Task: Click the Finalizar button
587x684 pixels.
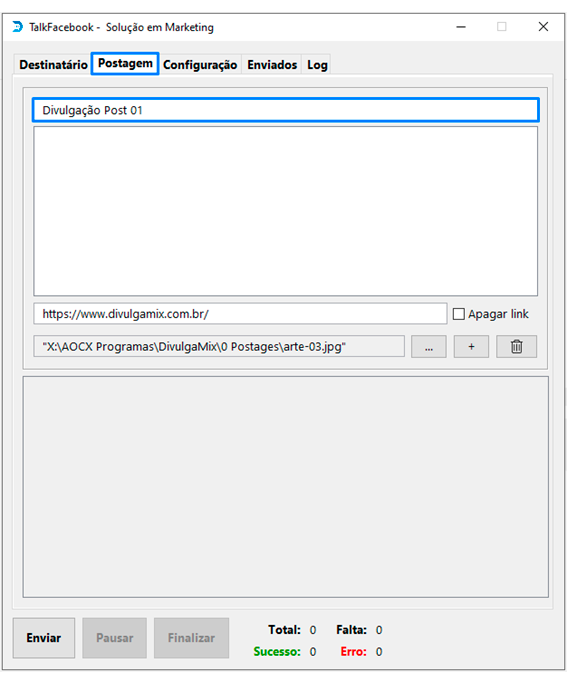Action: click(x=191, y=638)
